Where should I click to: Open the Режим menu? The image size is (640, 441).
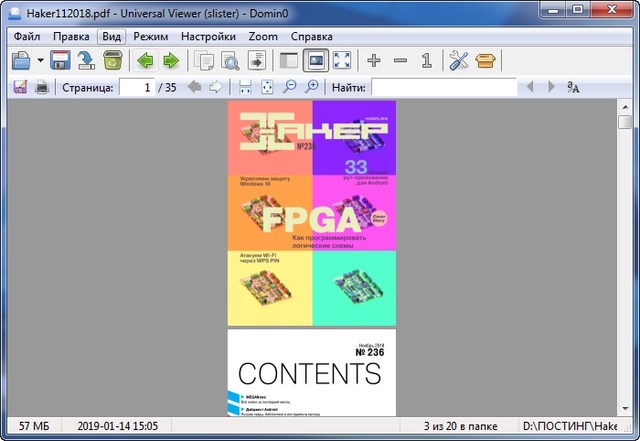[150, 36]
